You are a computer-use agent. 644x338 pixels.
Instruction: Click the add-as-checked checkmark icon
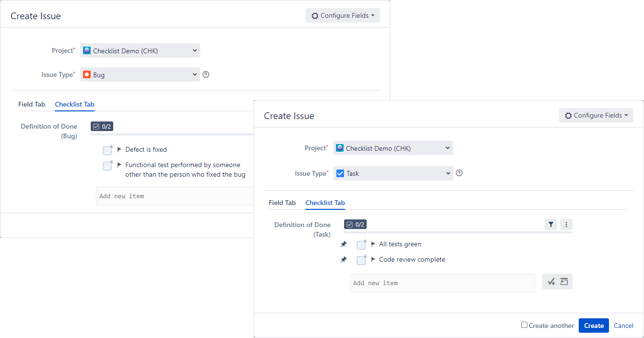point(551,281)
